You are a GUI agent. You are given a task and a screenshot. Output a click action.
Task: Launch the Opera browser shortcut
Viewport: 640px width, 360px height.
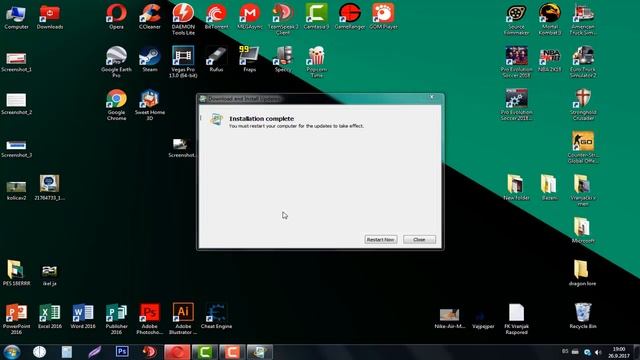(116, 16)
